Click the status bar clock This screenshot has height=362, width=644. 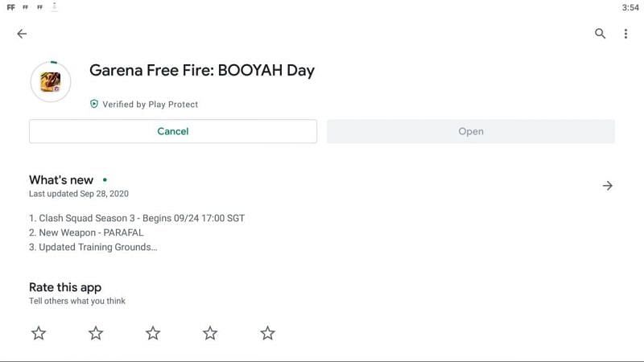[x=630, y=7]
